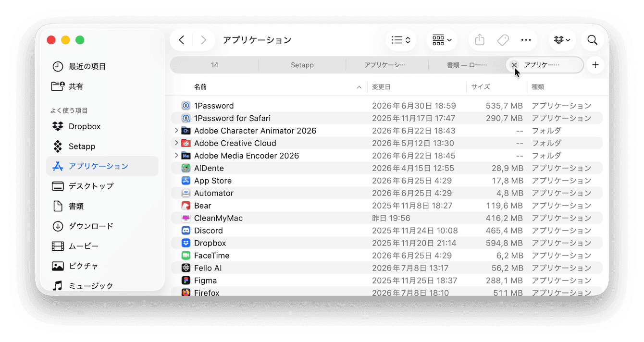644x342 pixels.
Task: Sort by the 変更日 column header
Action: click(382, 87)
